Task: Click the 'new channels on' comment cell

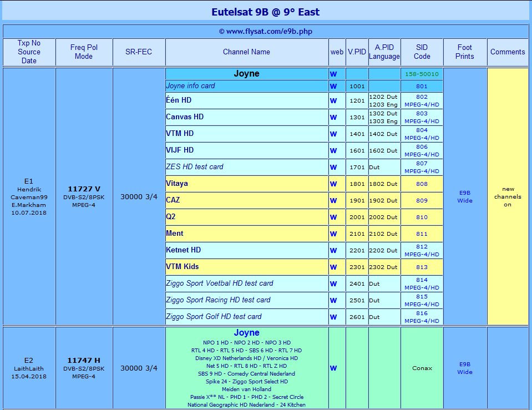Action: [508, 196]
